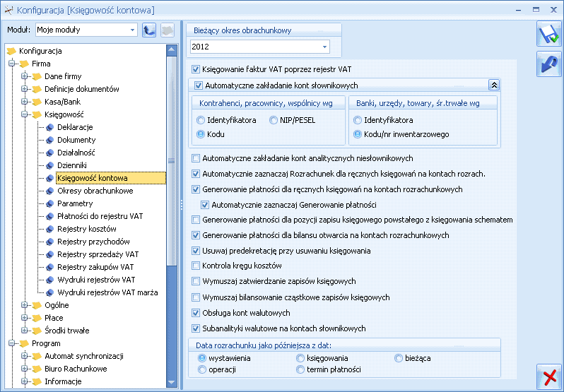Screen dimensions: 564x392
Task: Click the Parametry node icon
Action: (50, 203)
